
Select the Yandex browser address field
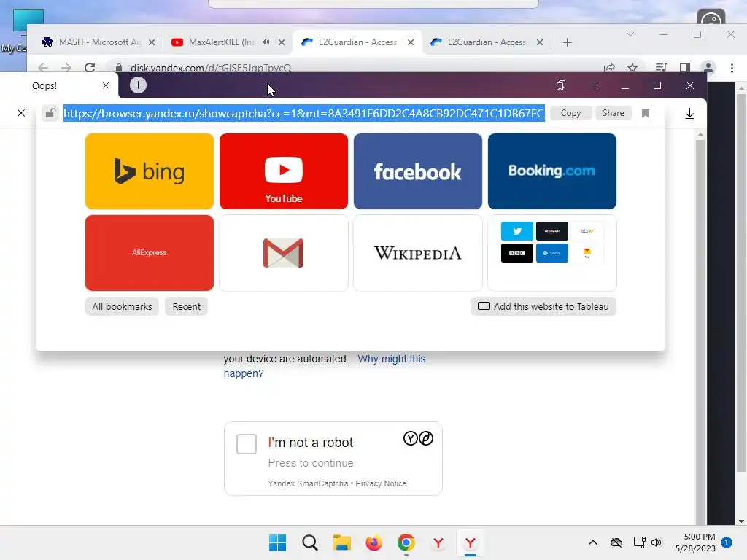pos(304,113)
